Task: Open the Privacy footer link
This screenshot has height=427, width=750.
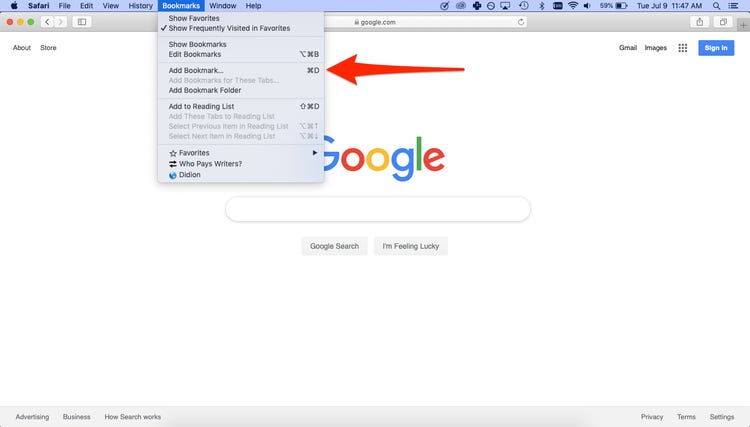Action: 652,417
